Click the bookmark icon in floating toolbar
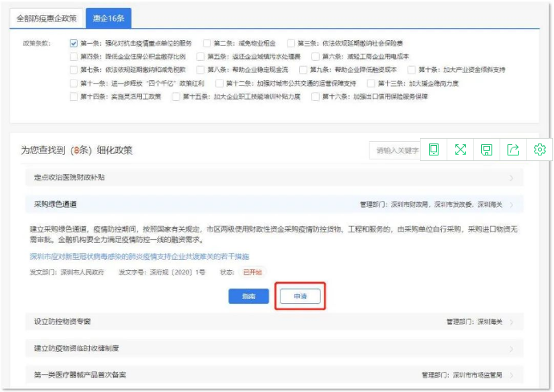 coord(434,149)
